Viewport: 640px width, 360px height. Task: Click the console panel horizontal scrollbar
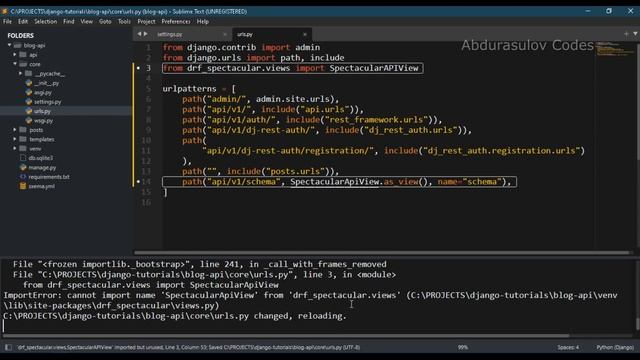click(286, 336)
